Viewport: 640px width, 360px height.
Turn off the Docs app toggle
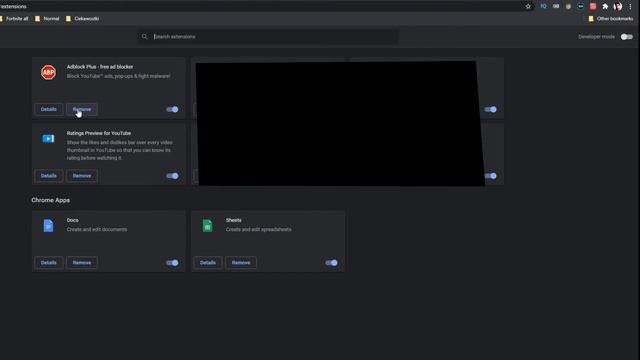[172, 263]
